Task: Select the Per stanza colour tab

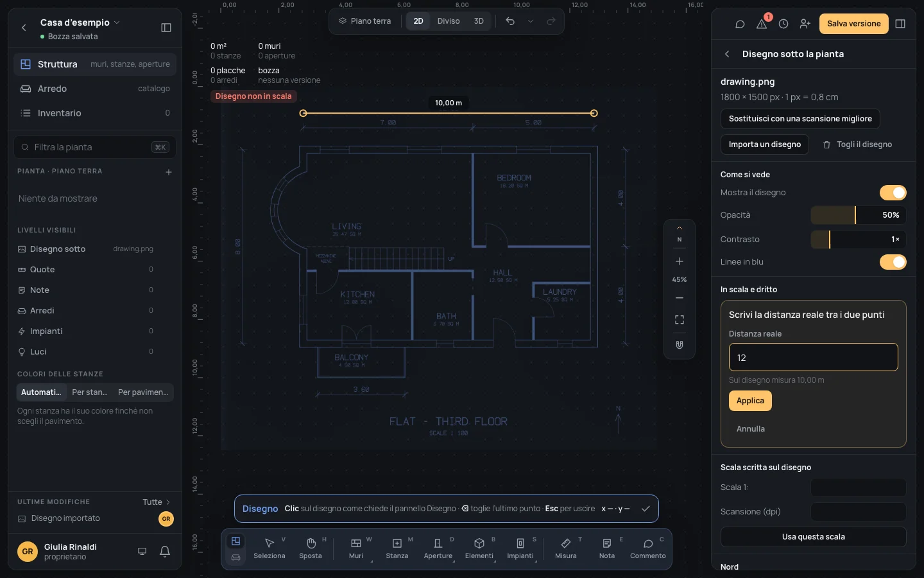Action: [90, 392]
